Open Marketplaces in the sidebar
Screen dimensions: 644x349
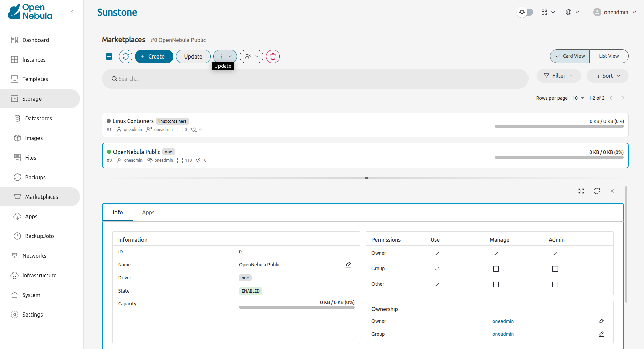pyautogui.click(x=40, y=197)
